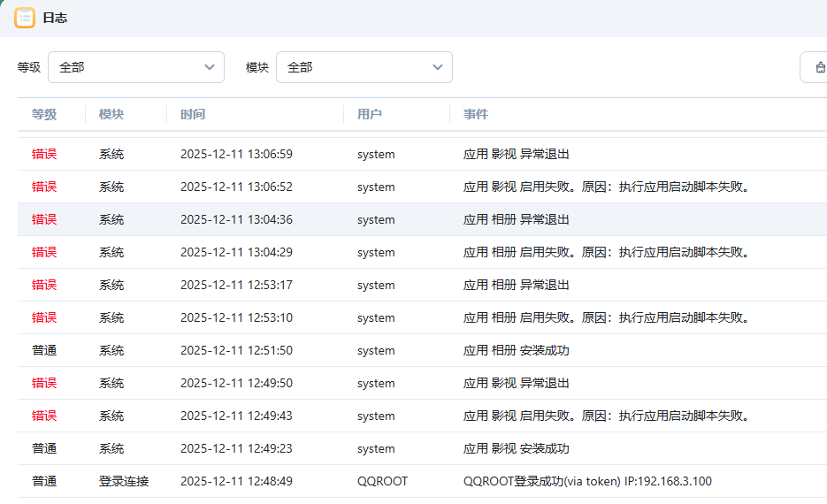Click the 等级 column header
This screenshot has height=504, width=827.
coord(44,114)
